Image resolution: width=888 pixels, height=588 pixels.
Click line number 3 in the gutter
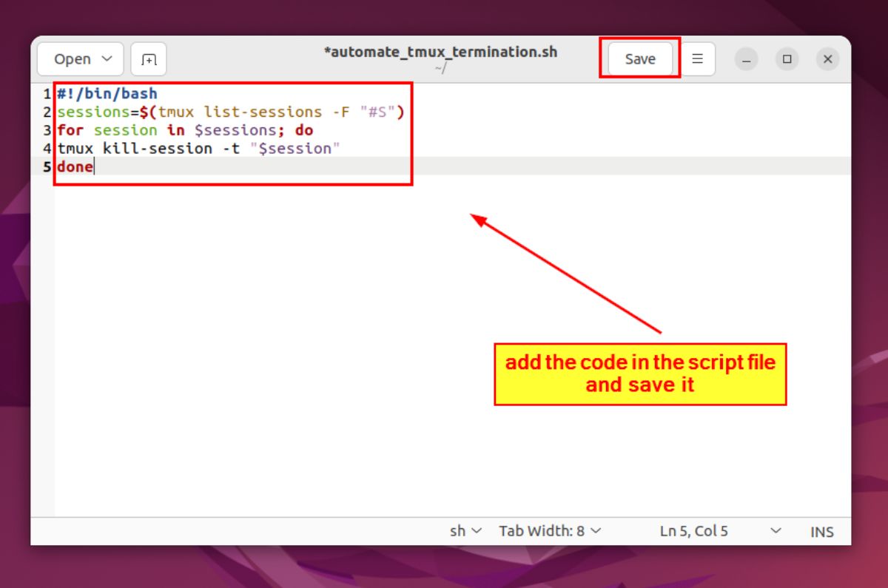pos(47,130)
